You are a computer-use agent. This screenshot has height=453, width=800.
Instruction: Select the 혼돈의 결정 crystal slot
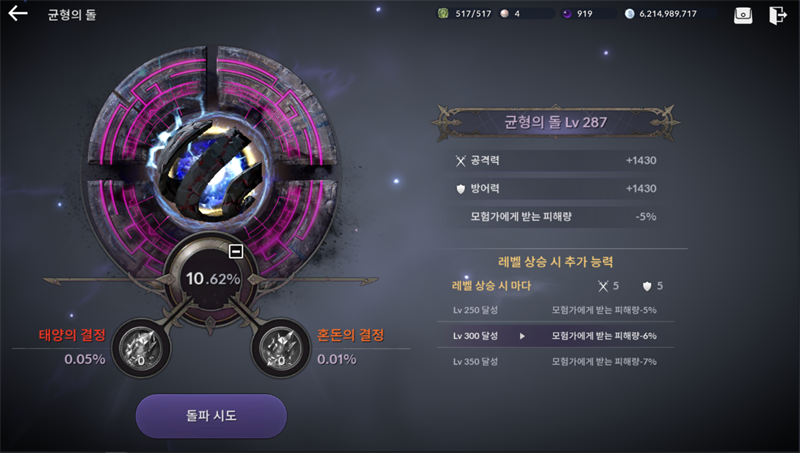[280, 348]
